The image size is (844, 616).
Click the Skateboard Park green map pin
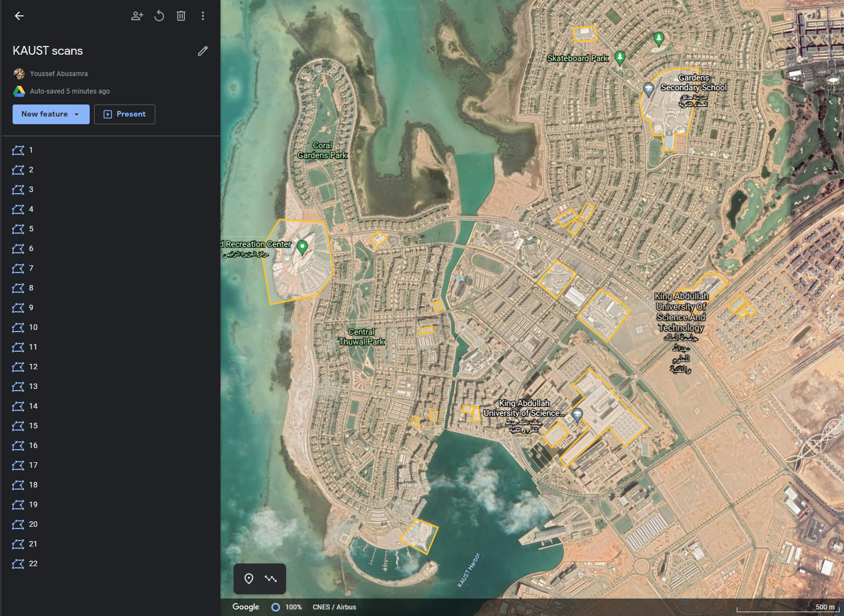point(620,57)
